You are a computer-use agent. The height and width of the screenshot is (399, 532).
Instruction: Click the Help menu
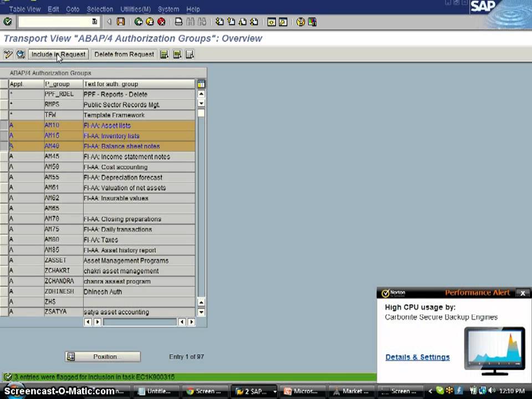193,9
